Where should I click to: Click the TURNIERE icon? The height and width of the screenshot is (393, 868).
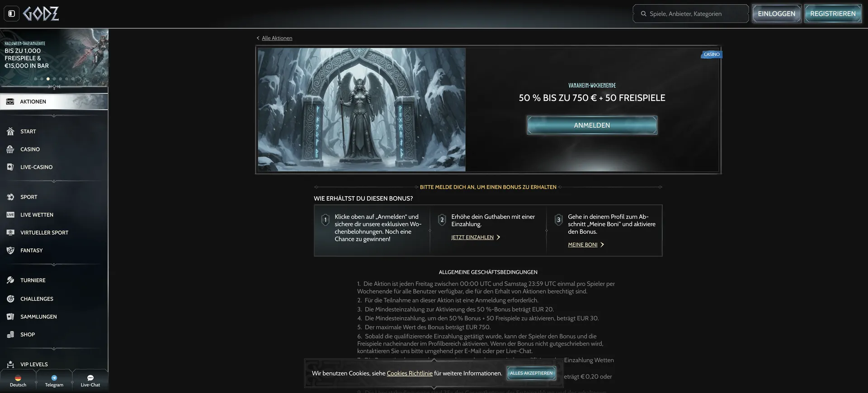10,280
